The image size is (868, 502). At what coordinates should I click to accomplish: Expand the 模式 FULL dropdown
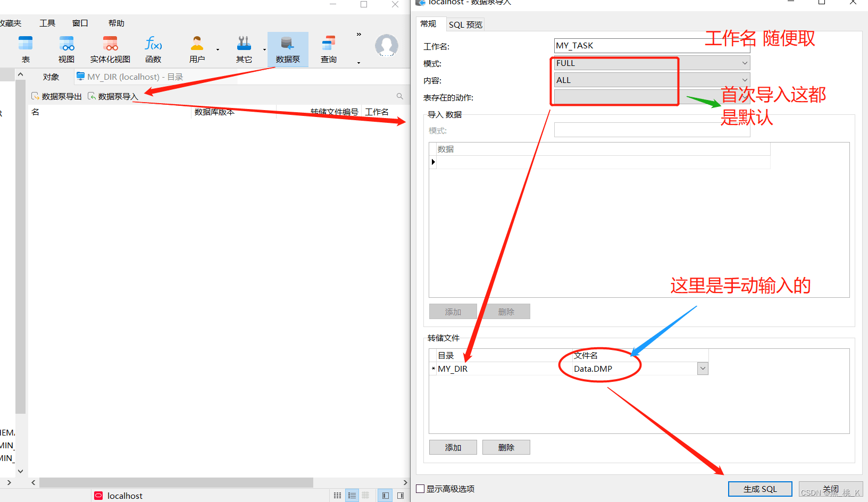click(x=745, y=63)
